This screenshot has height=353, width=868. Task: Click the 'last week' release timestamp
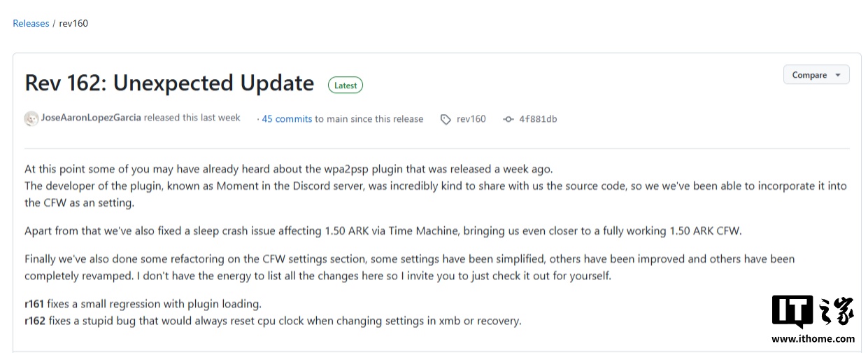(x=220, y=118)
